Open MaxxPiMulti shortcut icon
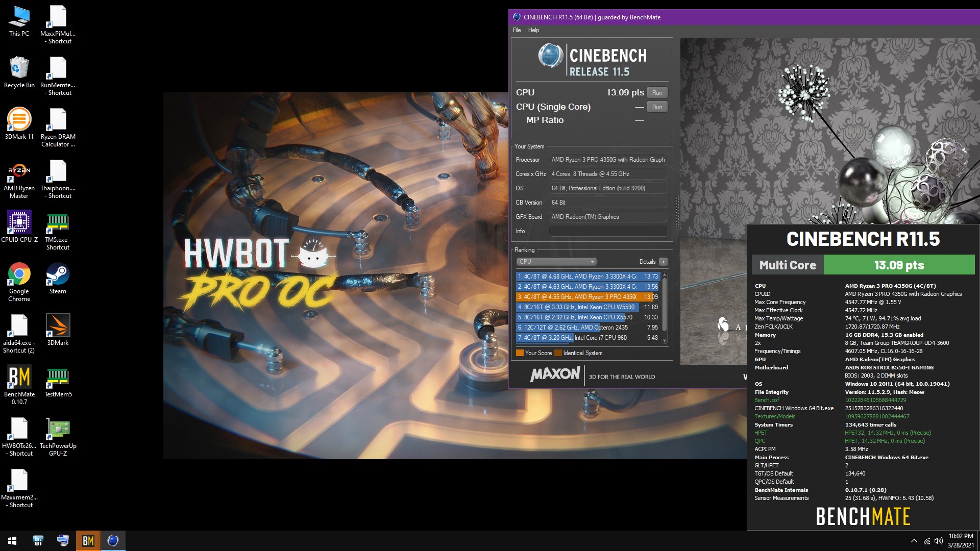 [x=58, y=24]
